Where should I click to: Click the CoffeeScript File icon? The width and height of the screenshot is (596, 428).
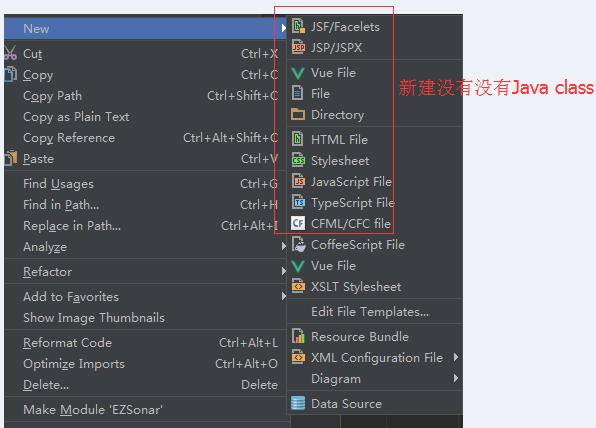tap(298, 244)
